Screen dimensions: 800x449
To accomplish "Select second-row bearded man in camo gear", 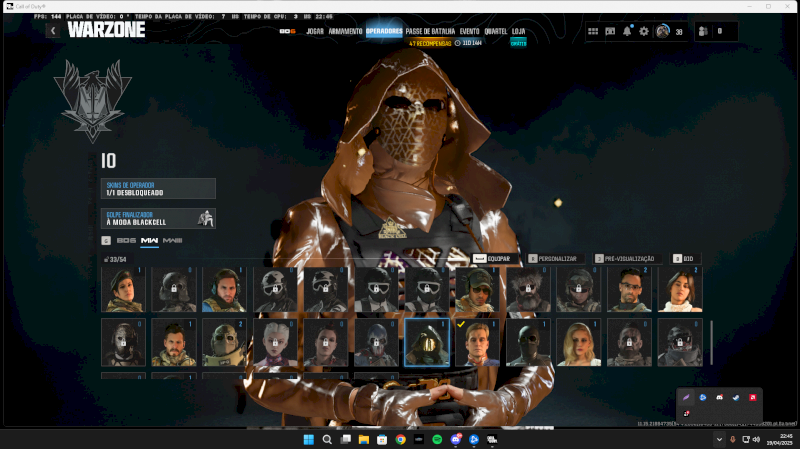I will (x=174, y=342).
